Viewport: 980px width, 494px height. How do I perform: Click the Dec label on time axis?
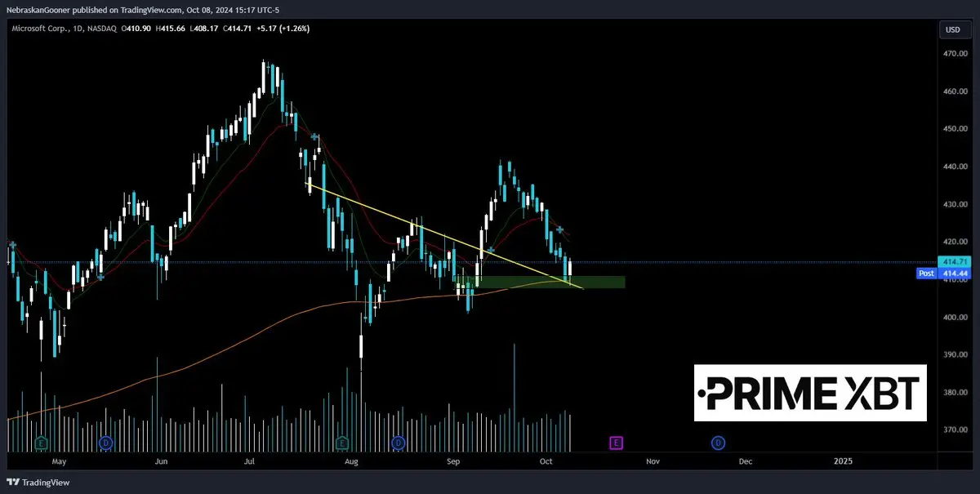point(745,461)
